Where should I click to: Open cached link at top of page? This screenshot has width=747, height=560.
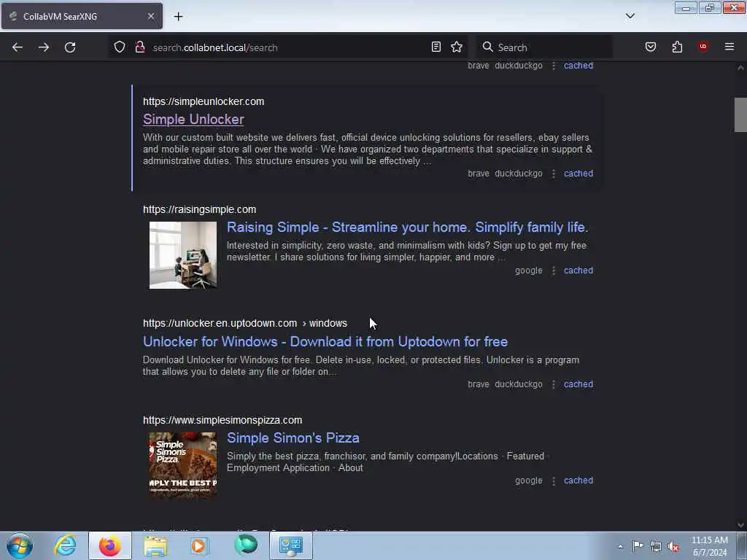578,66
